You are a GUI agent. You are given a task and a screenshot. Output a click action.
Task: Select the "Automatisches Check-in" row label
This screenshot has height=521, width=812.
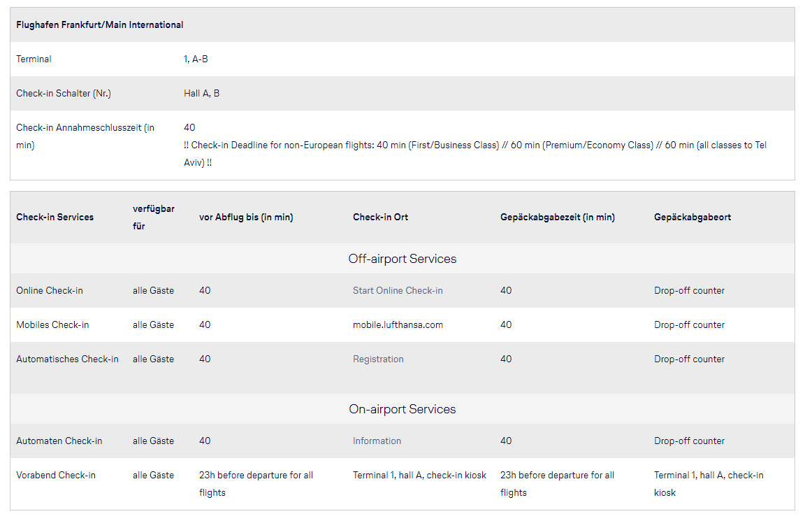67,359
